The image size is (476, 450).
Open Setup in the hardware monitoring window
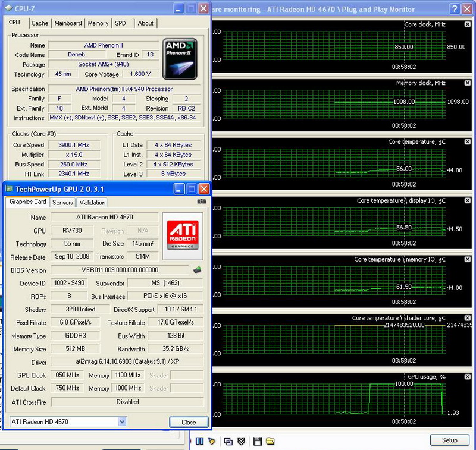point(450,440)
